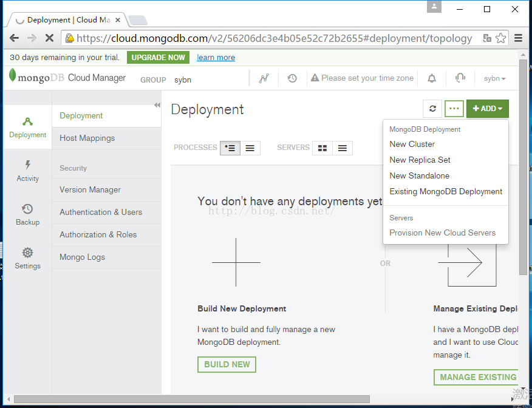Click the Please set your time zone warning
532x408 pixels.
[x=362, y=78]
